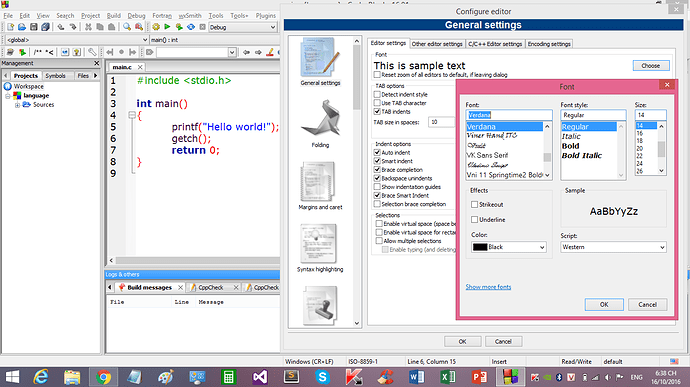Click the Build gear toolbar icon
The height and width of the screenshot is (387, 690).
tap(156, 27)
